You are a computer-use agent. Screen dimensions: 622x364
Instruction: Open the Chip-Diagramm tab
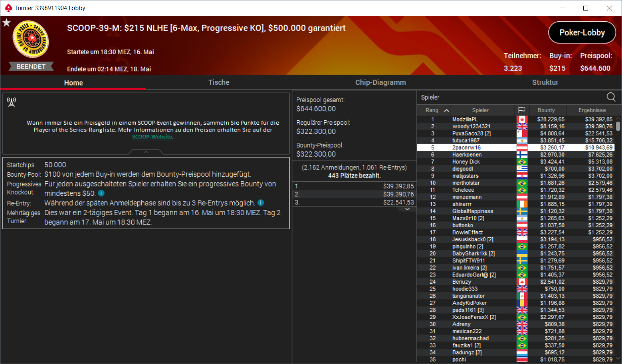coord(380,82)
